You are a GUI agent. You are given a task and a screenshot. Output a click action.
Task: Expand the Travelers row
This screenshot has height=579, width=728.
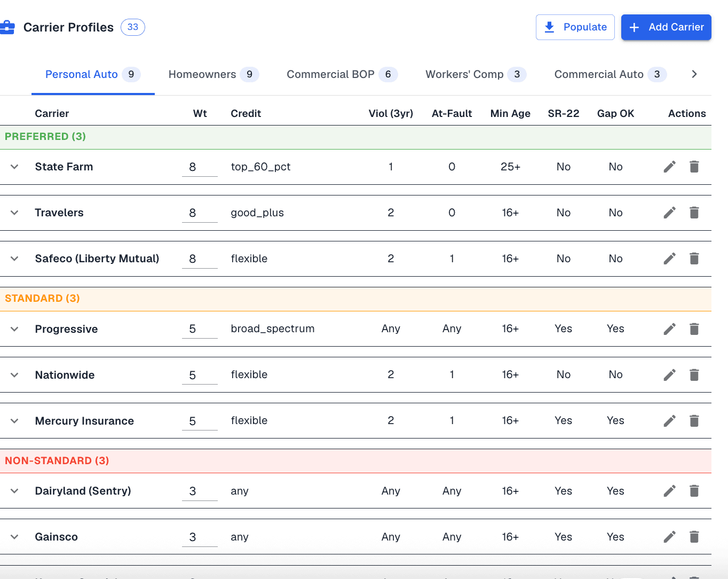pos(14,213)
